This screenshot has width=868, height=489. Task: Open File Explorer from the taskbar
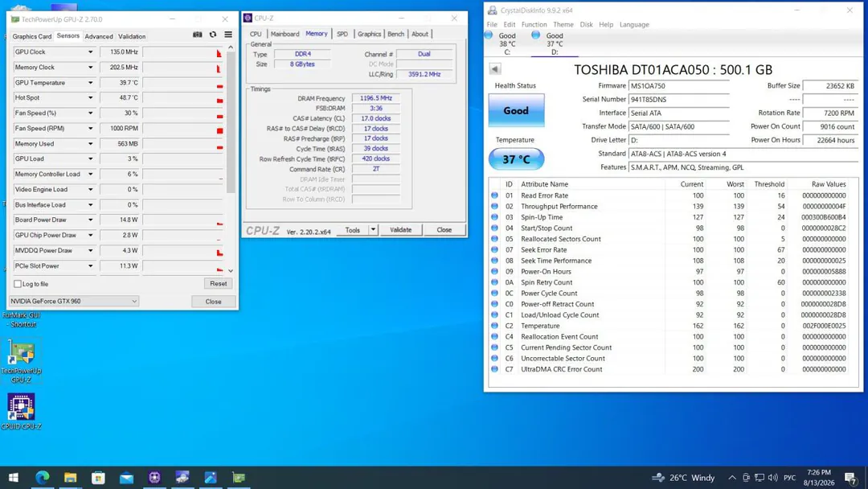pyautogui.click(x=70, y=478)
